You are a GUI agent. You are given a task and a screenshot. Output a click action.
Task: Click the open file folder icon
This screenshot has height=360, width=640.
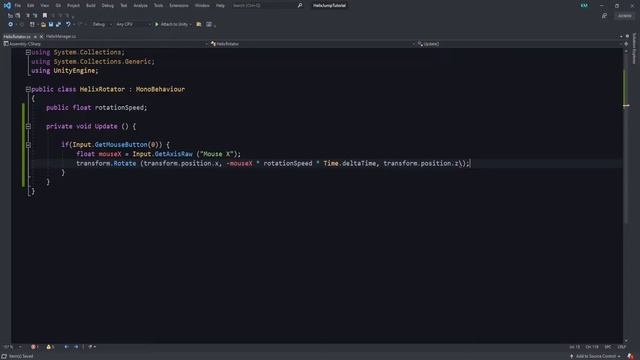pos(43,24)
